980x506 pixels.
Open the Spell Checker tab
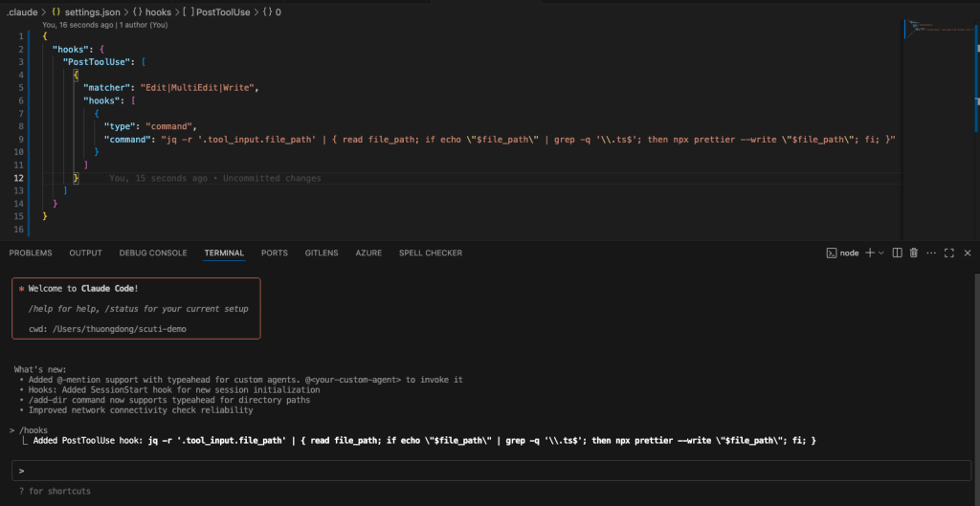pos(431,253)
